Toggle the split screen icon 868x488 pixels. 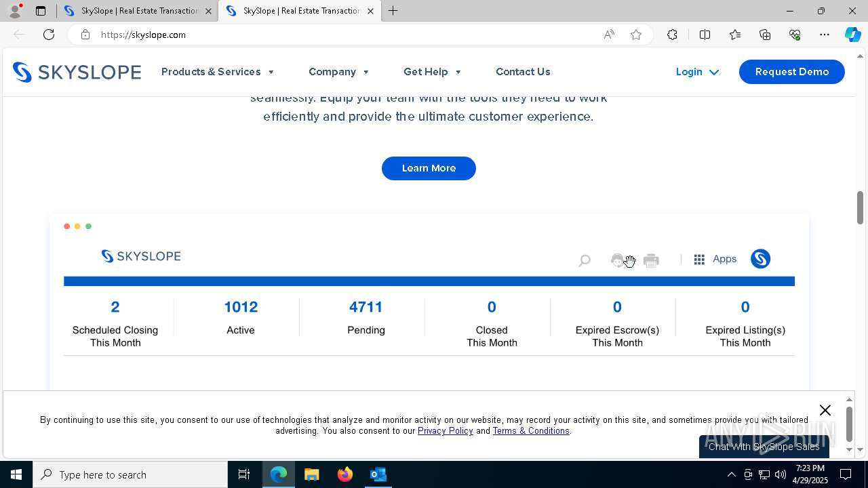705,35
